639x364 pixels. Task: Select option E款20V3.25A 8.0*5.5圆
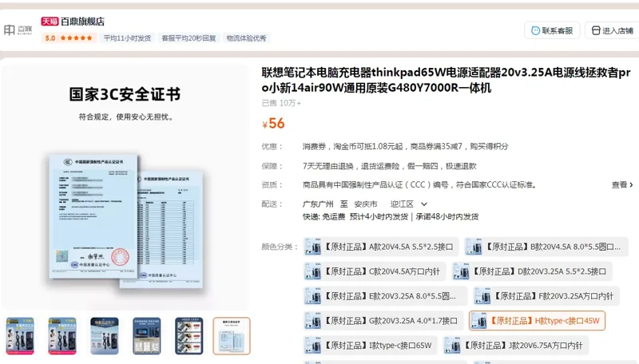(385, 296)
